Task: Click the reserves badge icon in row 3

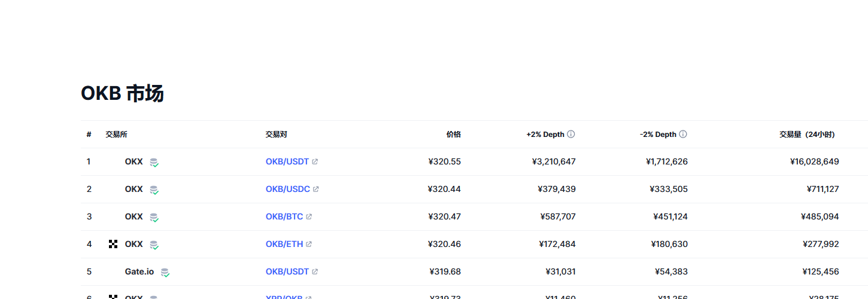Action: [154, 217]
